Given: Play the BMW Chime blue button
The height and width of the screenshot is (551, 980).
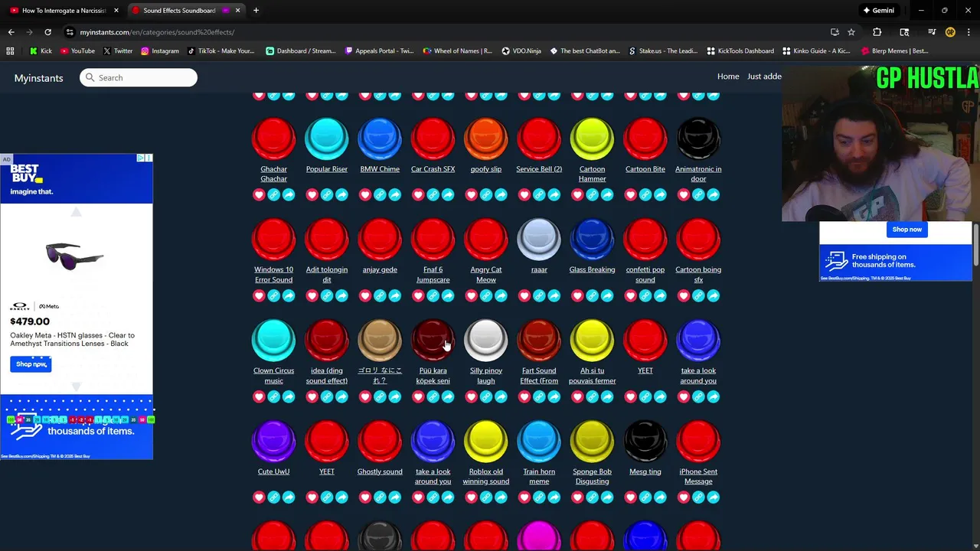Looking at the screenshot, I should (380, 139).
